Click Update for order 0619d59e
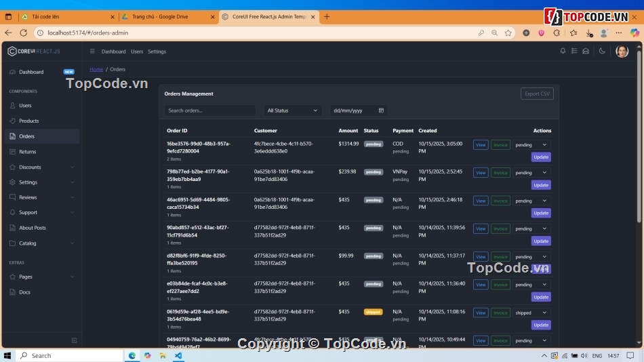644x362 pixels. pyautogui.click(x=541, y=325)
